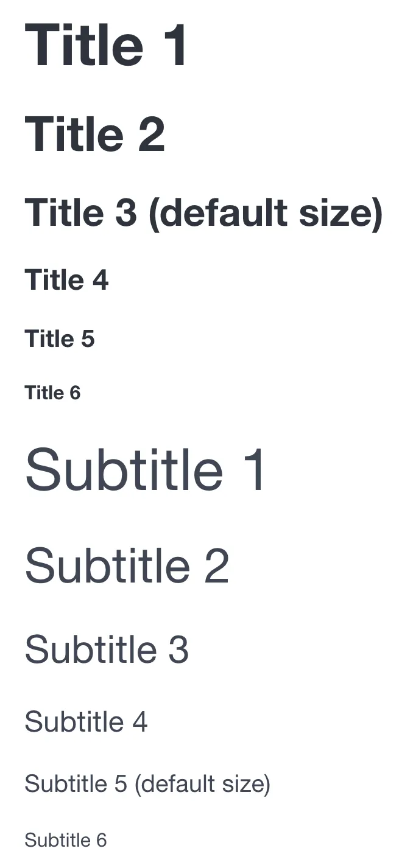
Task: Choose the "Subtitle 4" text
Action: (x=86, y=722)
